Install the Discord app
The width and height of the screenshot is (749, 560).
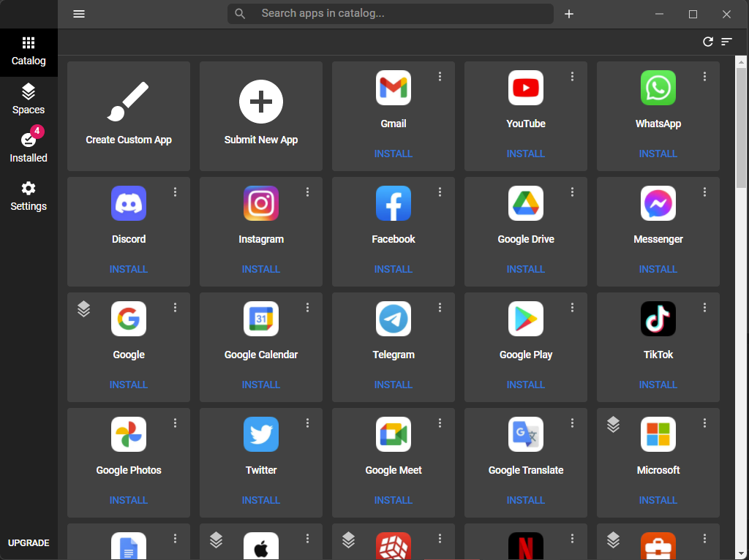129,269
